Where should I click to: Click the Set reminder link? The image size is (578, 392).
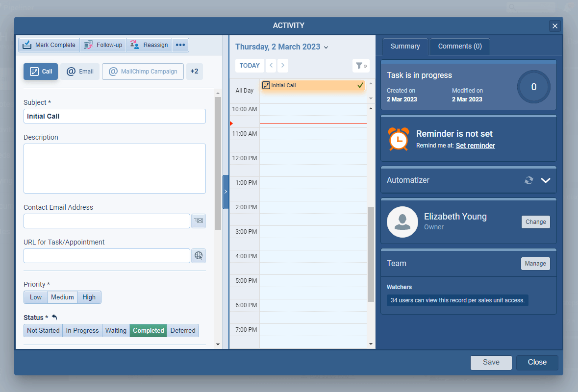(475, 146)
